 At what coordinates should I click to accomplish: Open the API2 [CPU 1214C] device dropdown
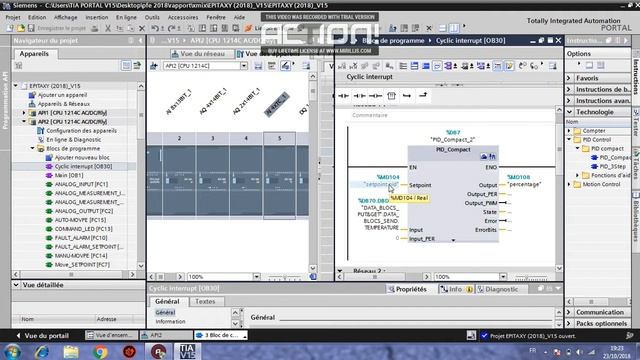(244, 66)
